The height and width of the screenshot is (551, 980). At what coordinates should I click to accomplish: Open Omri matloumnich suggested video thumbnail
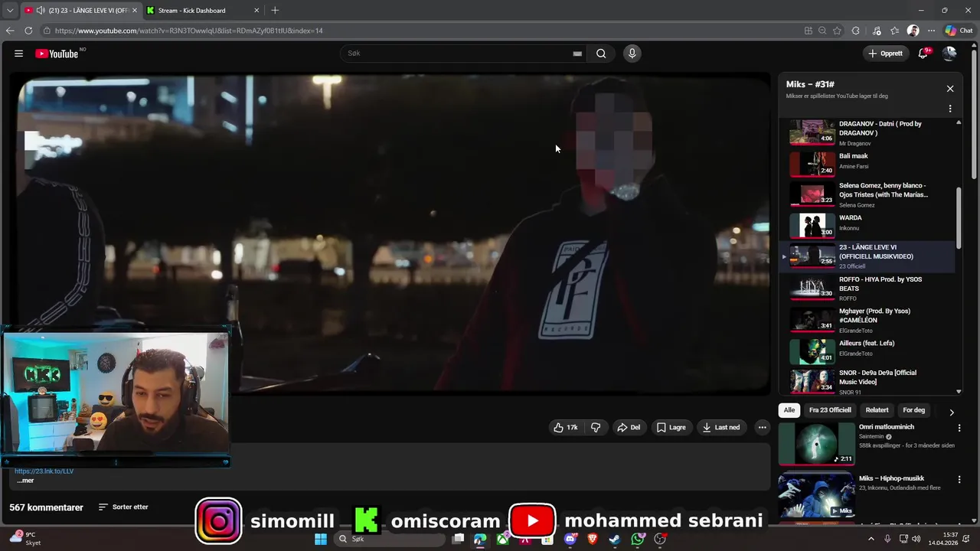click(x=816, y=444)
